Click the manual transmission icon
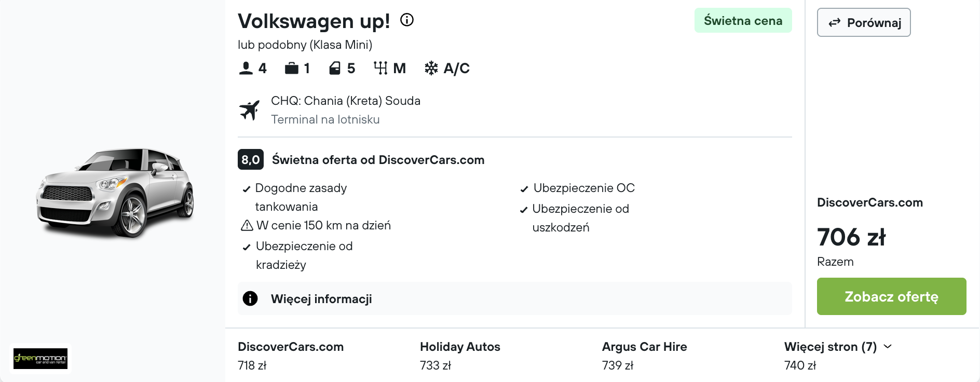This screenshot has width=980, height=382. coord(380,68)
